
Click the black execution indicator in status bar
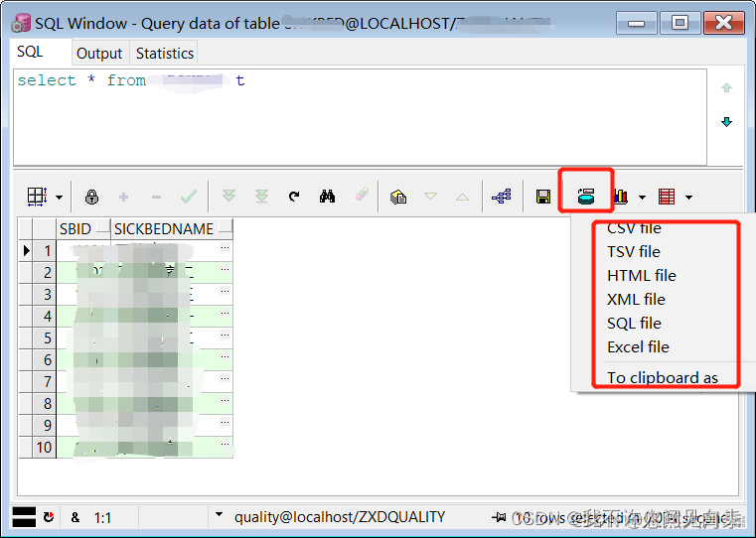pos(24,517)
